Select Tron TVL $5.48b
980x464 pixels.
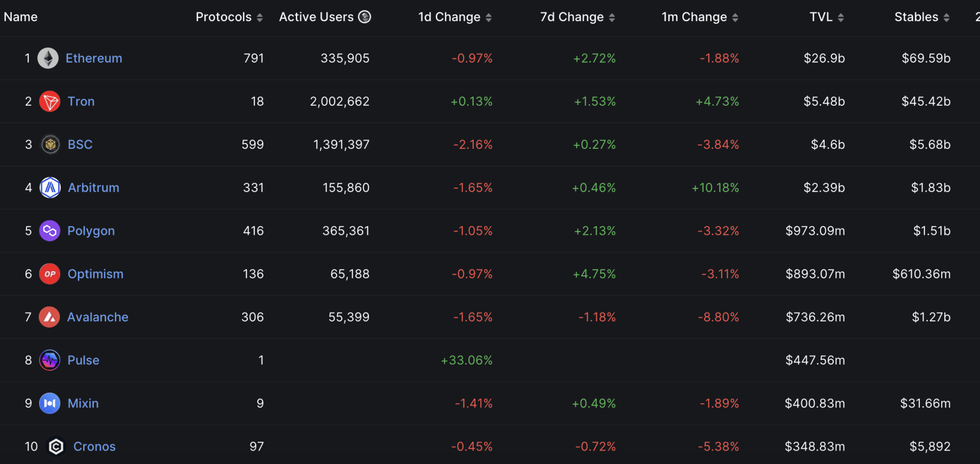(824, 101)
